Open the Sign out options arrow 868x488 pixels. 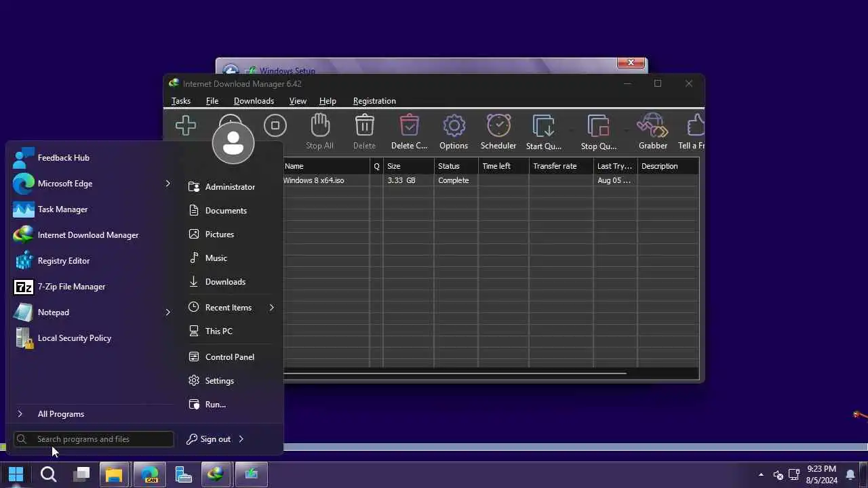tap(241, 439)
